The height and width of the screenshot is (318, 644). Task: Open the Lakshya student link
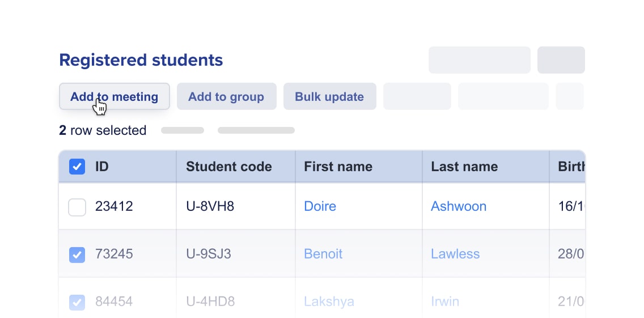329,302
